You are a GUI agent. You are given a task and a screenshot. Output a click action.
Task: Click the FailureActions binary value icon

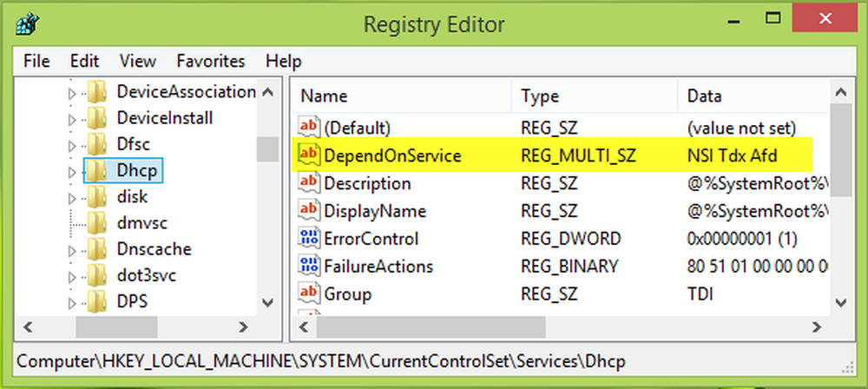[x=309, y=267]
